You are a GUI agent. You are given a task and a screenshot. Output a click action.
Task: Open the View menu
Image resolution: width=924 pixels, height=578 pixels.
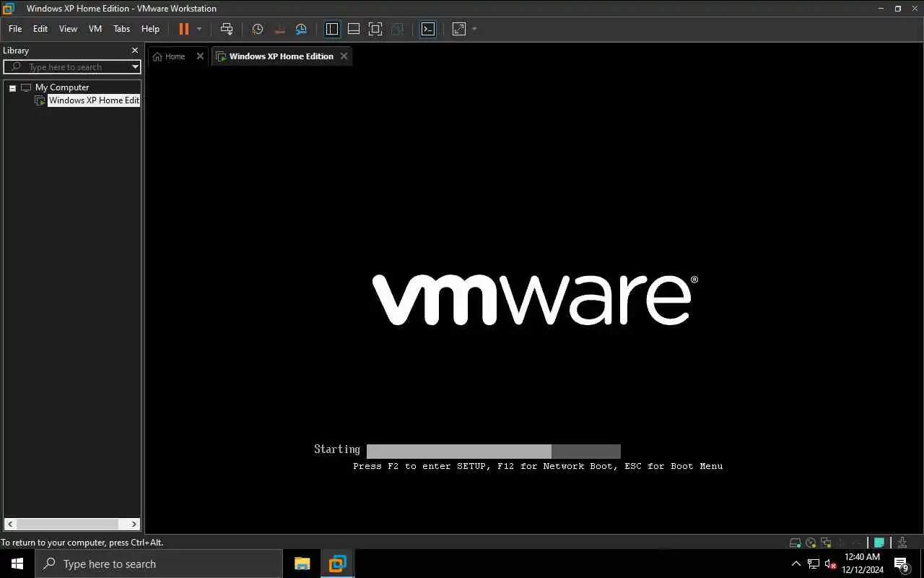tap(68, 29)
